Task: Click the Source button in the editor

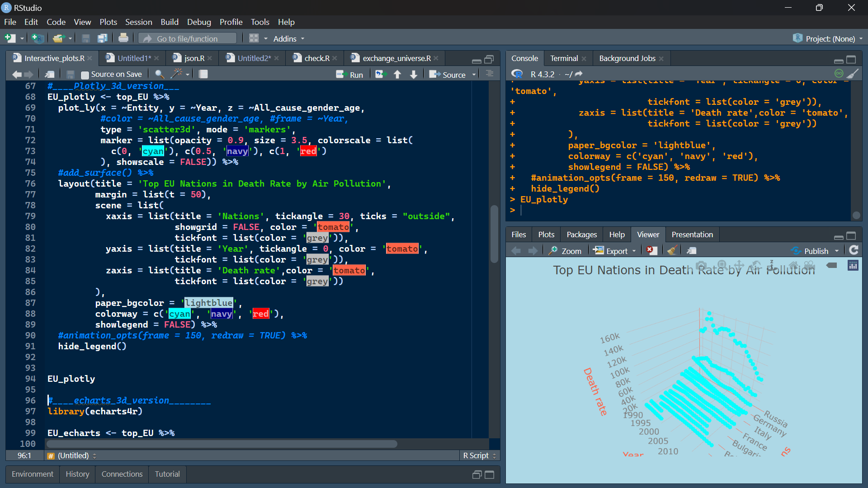Action: (x=448, y=75)
